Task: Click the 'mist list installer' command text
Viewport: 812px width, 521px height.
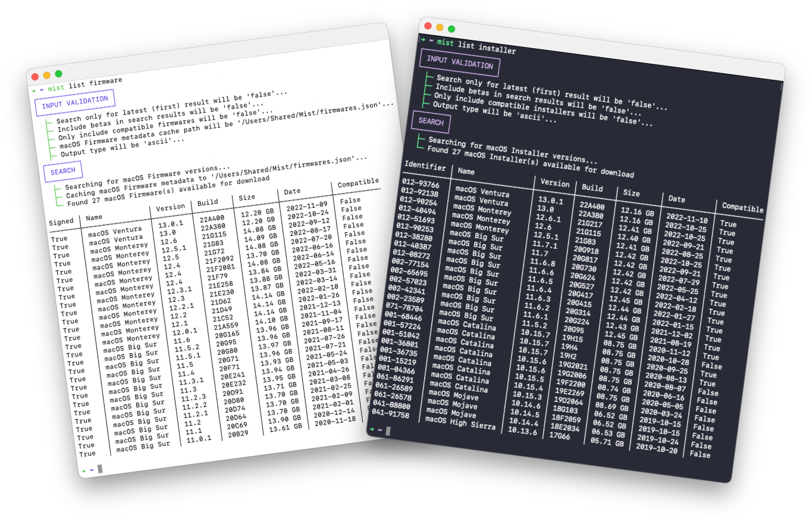Action: (476, 46)
